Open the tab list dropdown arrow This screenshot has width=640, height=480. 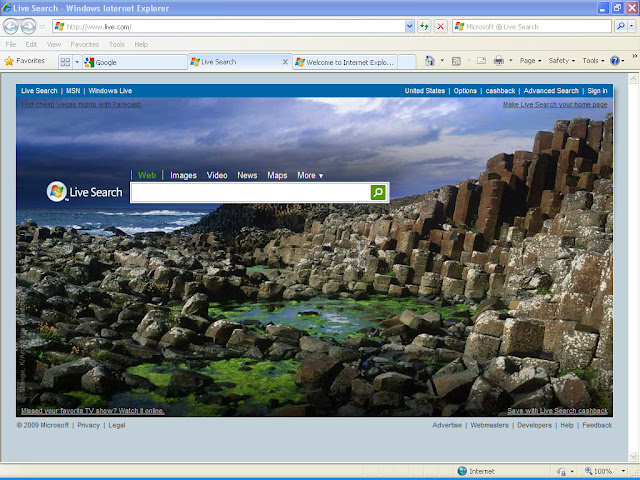pos(77,62)
